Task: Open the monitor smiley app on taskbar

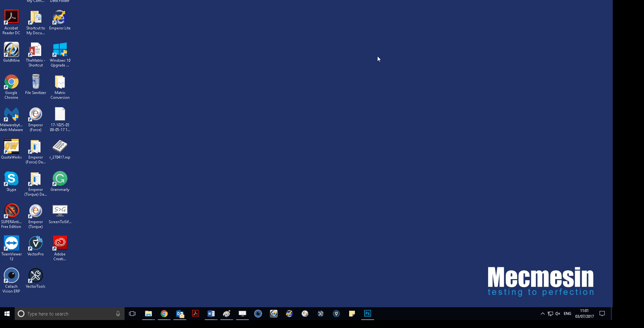Action: [x=242, y=314]
